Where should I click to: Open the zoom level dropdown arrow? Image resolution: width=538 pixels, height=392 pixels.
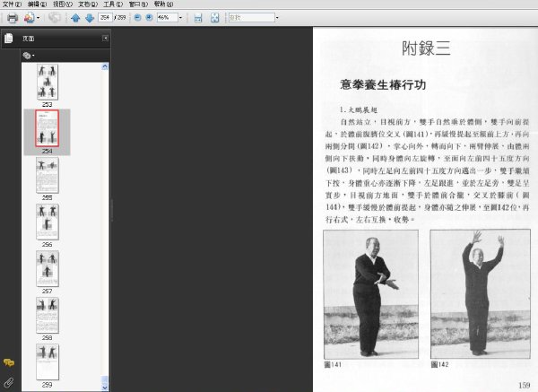pyautogui.click(x=180, y=18)
